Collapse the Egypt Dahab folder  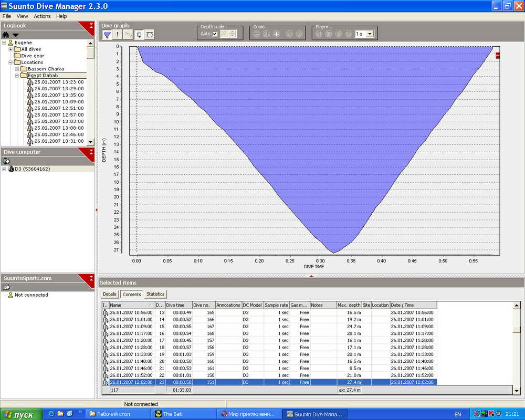point(17,76)
